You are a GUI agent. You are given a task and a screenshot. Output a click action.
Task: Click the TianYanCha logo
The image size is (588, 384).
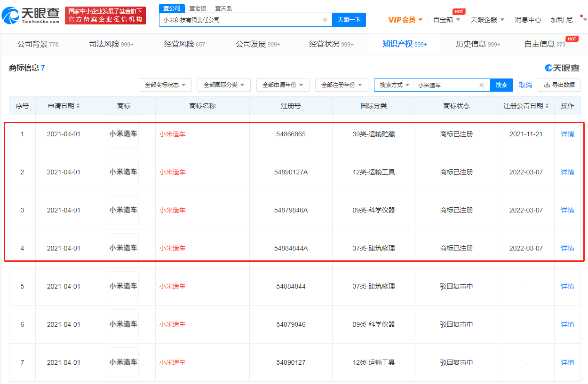tap(30, 16)
